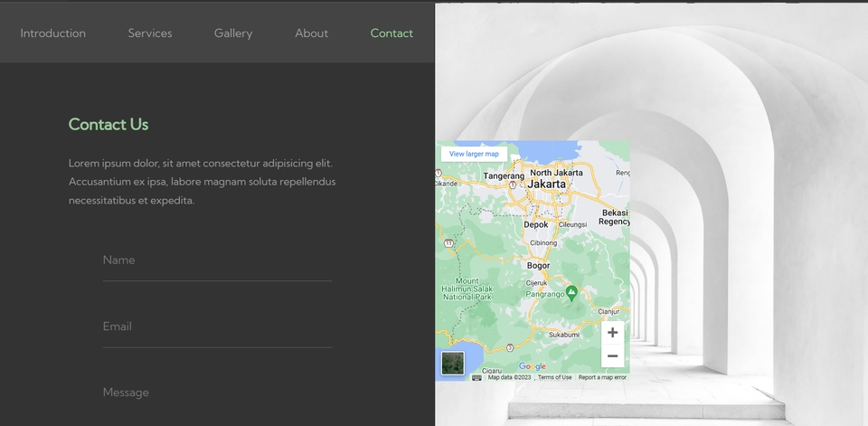Open map keyboard shortcuts icon
The width and height of the screenshot is (868, 426).
pos(476,378)
